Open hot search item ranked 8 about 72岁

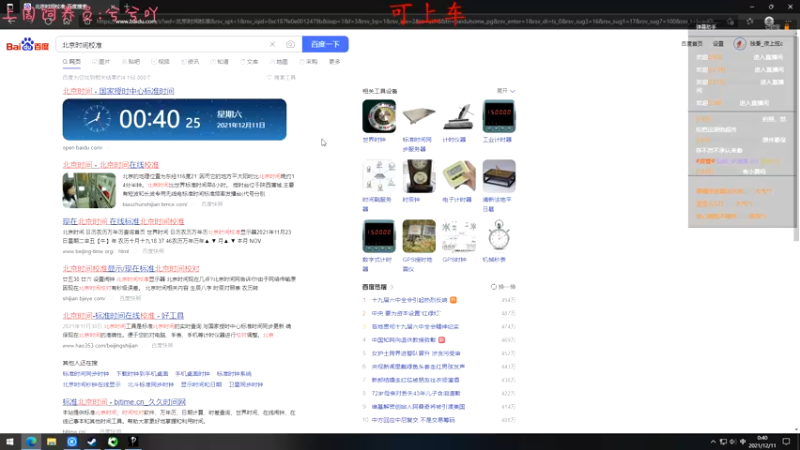[x=416, y=393]
